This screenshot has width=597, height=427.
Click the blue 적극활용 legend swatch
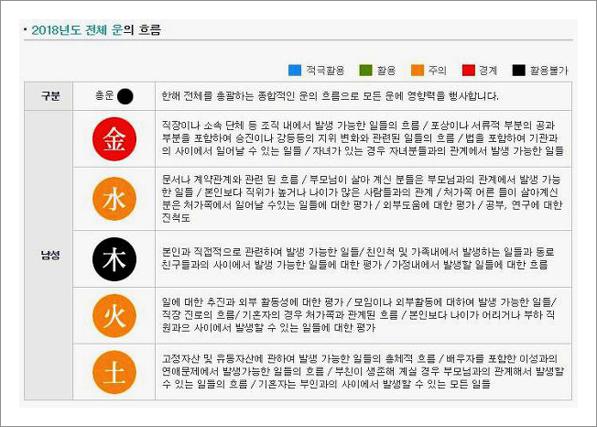click(x=295, y=70)
